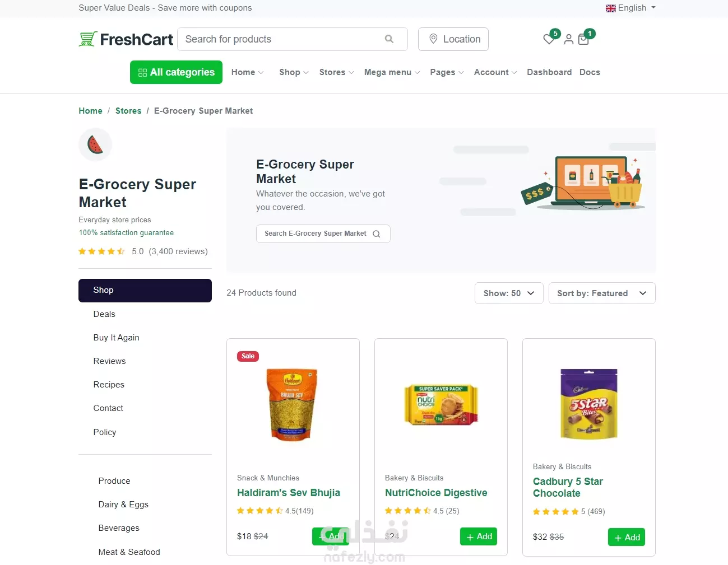Click the search magnifier in products field
Viewport: 728px width, 565px height.
[389, 39]
